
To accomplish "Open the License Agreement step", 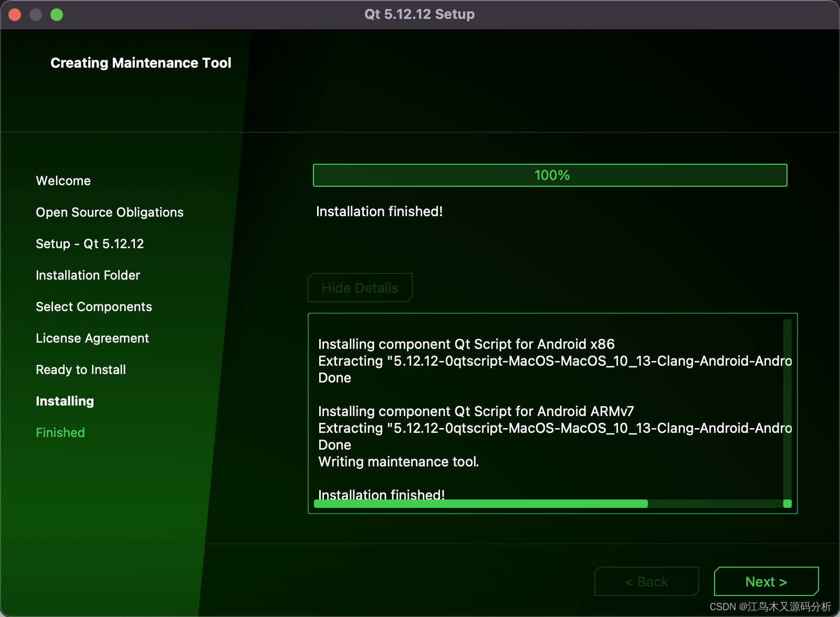I will coord(92,338).
